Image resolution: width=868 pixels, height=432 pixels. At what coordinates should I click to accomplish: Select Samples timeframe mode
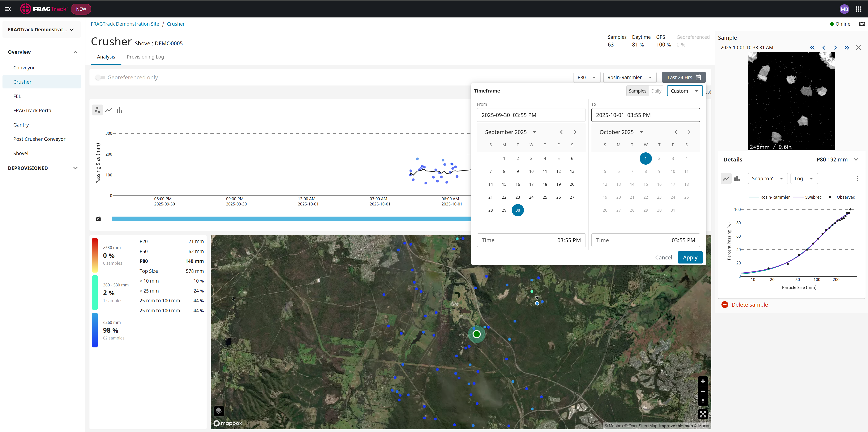point(637,91)
